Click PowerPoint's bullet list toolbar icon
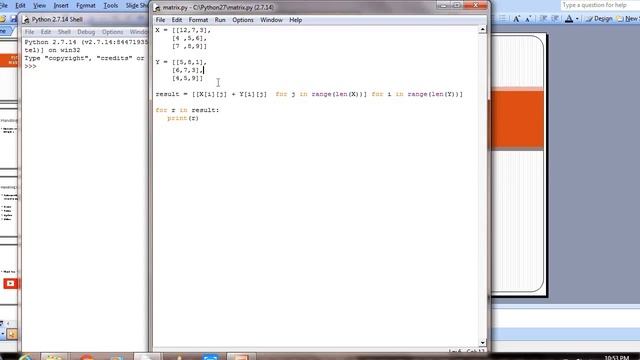This screenshot has width=640, height=360. (503, 19)
